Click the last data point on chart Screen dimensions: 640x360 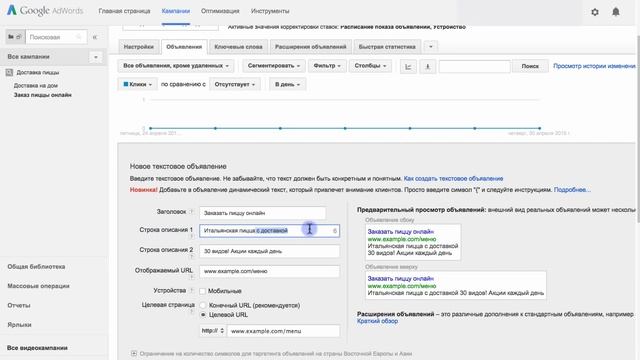(540, 128)
